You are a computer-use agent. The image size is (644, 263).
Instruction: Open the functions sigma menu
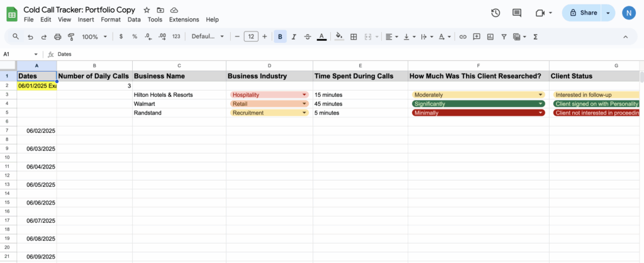tap(535, 36)
